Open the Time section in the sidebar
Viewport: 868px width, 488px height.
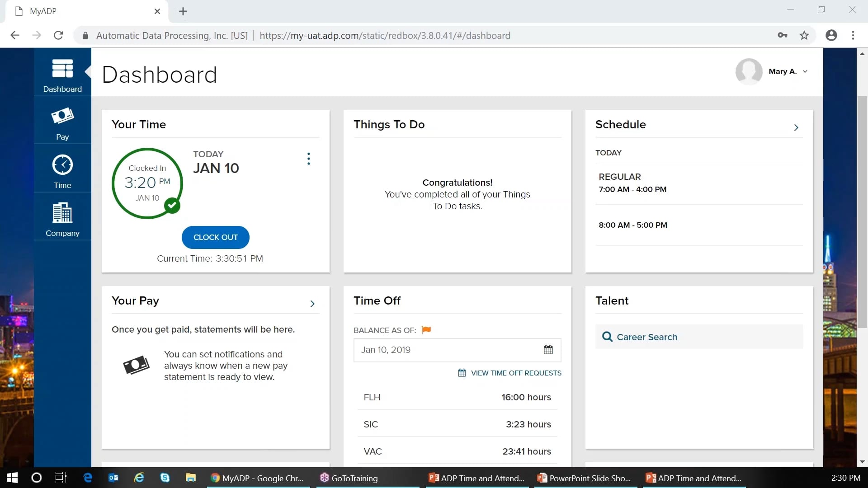(62, 171)
